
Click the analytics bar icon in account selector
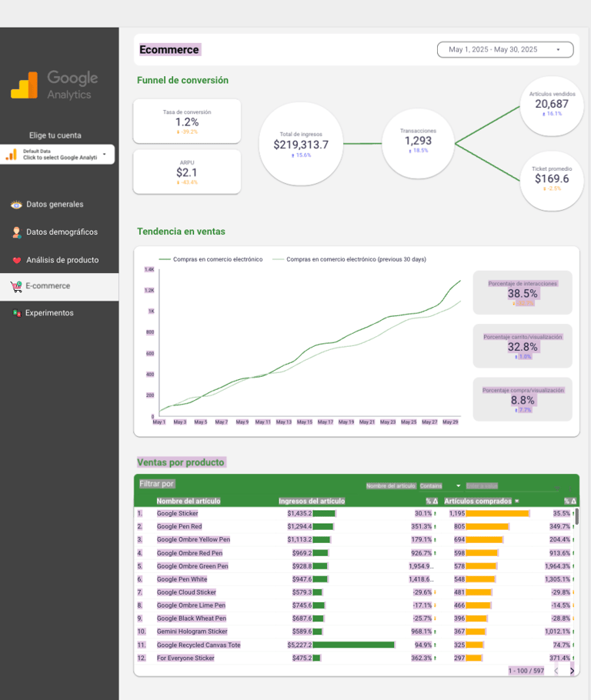(12, 155)
